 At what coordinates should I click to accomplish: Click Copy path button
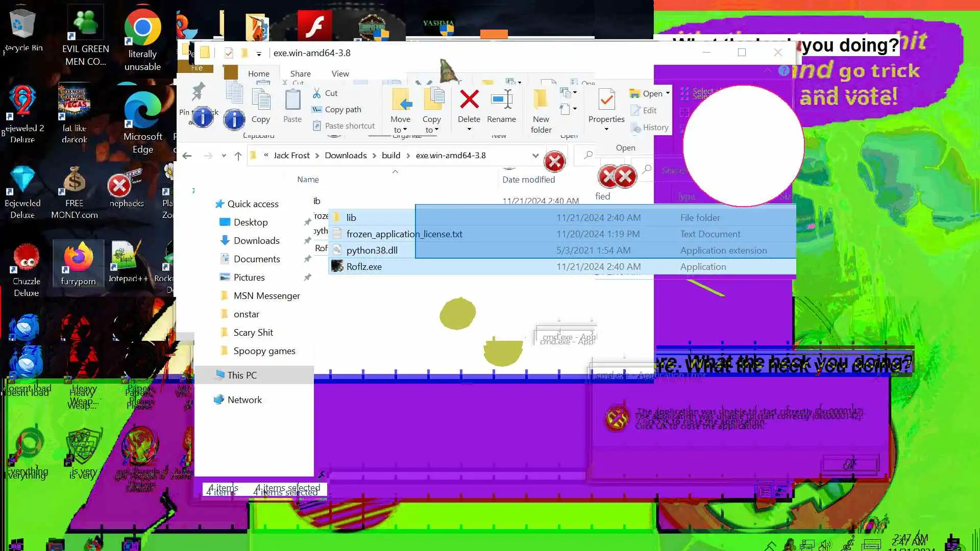click(x=342, y=110)
